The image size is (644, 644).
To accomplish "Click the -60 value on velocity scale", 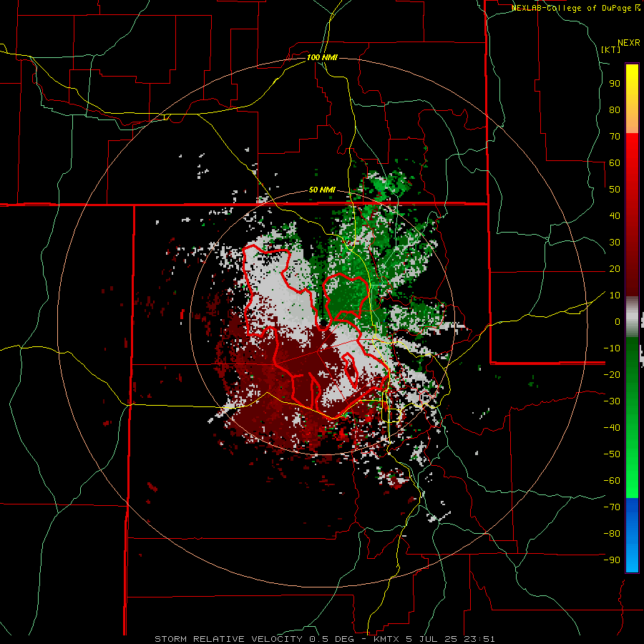I will (612, 481).
